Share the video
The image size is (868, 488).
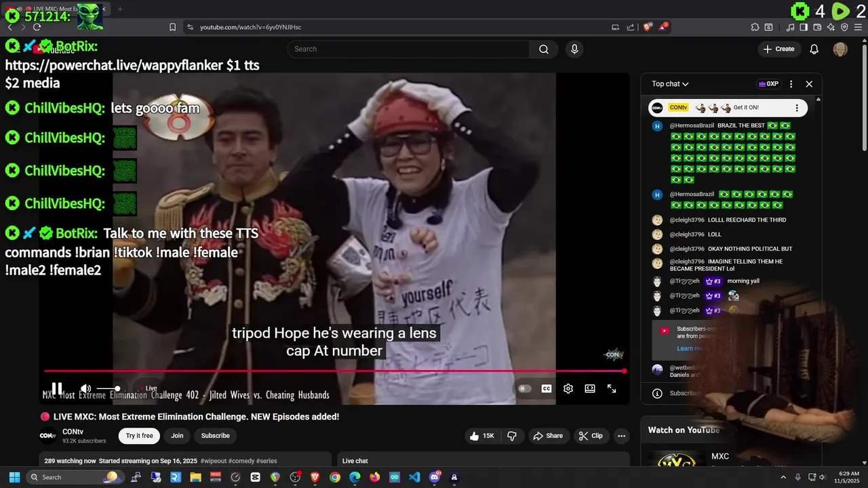(549, 436)
